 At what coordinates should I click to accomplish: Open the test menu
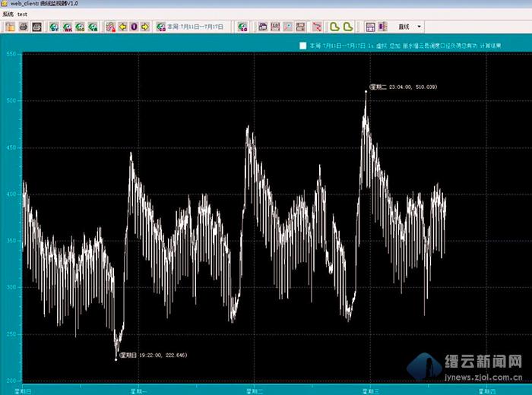22,14
